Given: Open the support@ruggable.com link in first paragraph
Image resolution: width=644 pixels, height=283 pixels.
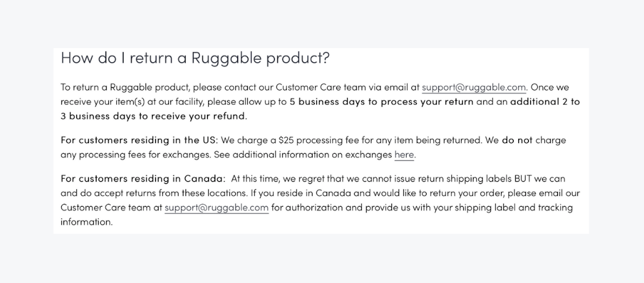Looking at the screenshot, I should [474, 87].
